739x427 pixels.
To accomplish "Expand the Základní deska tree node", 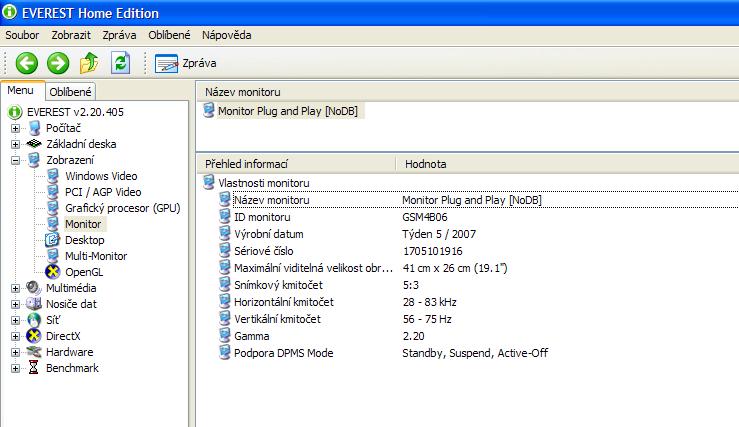I will pos(16,144).
